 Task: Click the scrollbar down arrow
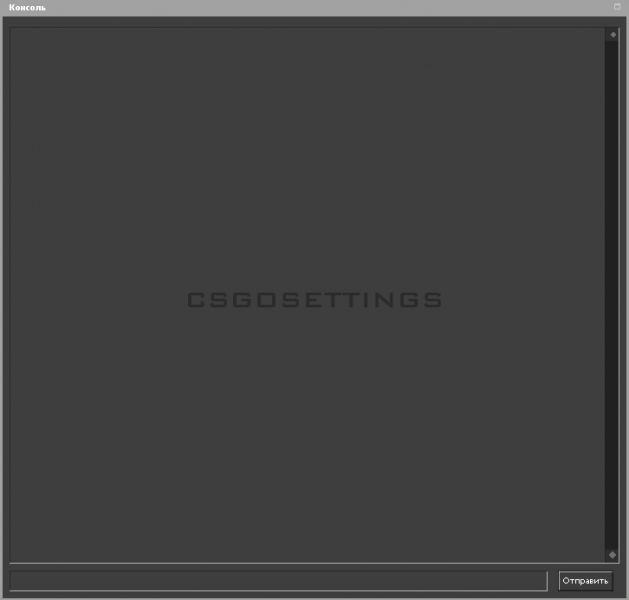tap(612, 555)
